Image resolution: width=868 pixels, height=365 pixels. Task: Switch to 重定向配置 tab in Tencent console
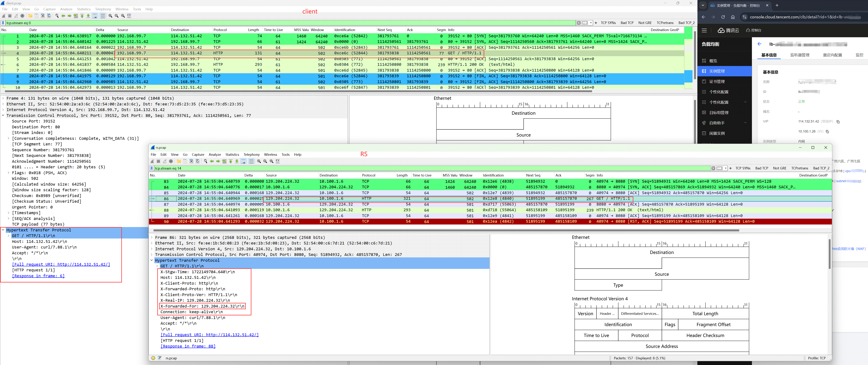click(x=832, y=55)
